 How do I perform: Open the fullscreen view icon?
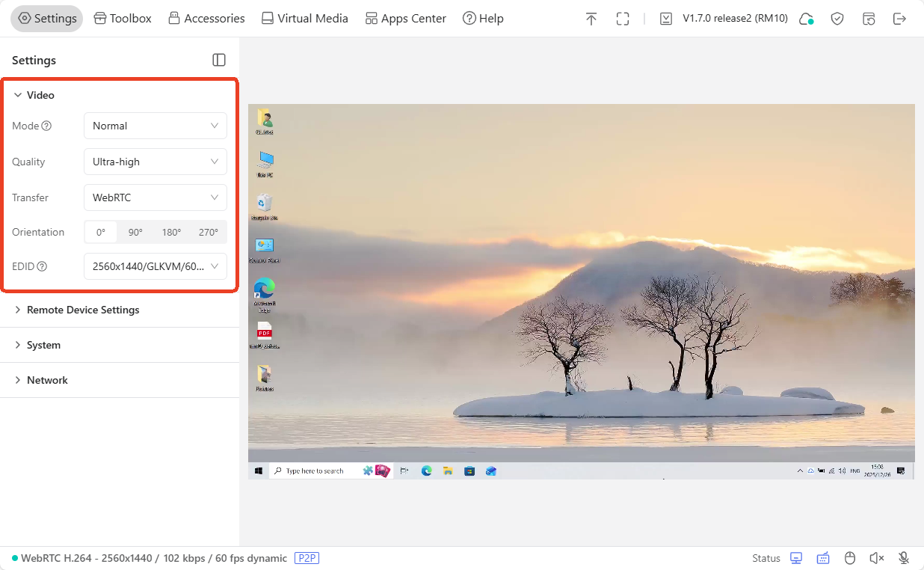(623, 18)
